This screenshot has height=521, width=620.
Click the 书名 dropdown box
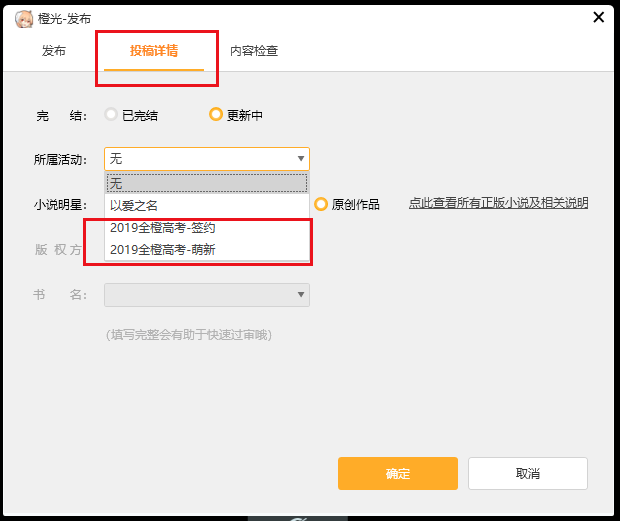pos(206,295)
